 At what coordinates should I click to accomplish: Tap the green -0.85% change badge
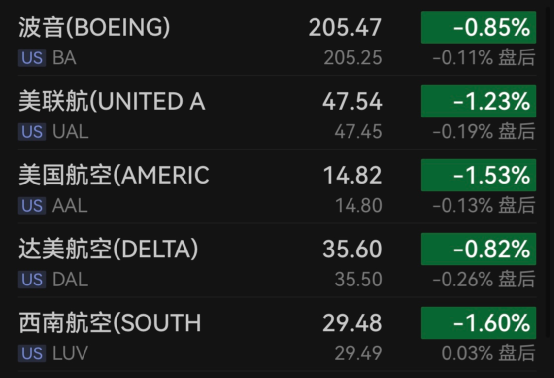[x=478, y=28]
